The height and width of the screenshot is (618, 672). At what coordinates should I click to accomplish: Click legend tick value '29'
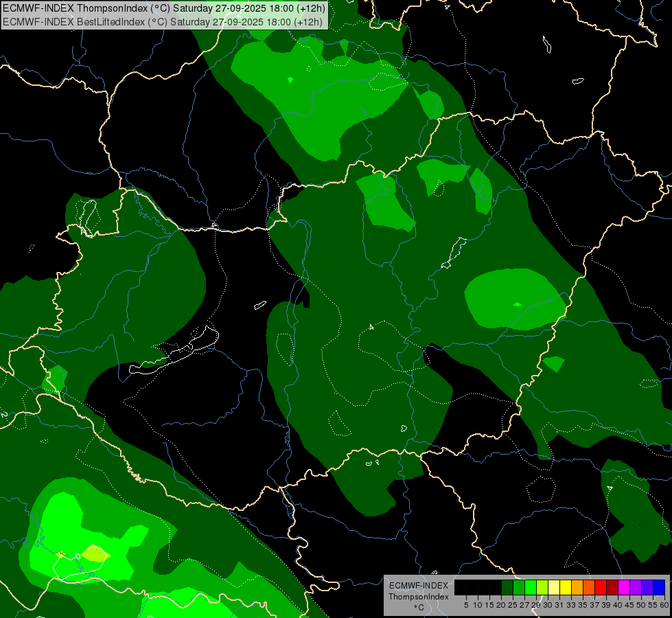pyautogui.click(x=535, y=605)
